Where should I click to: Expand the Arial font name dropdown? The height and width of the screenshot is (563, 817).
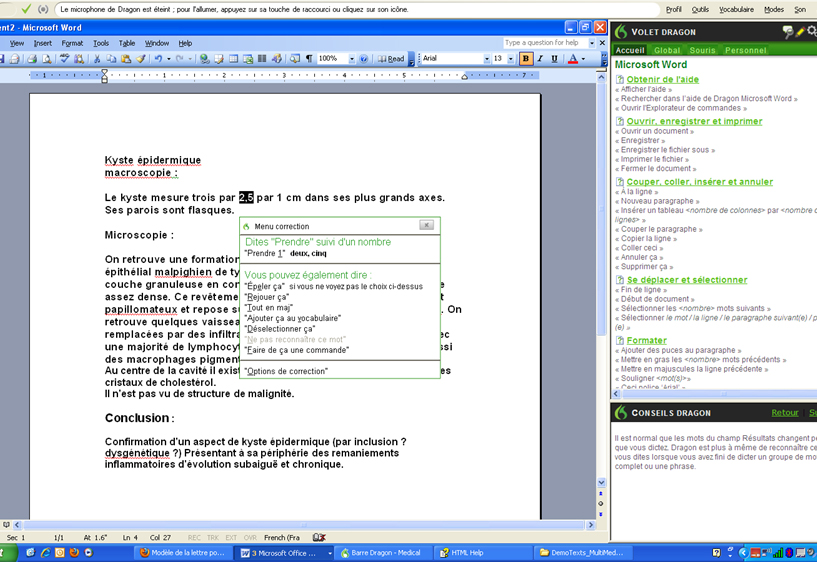pos(486,59)
